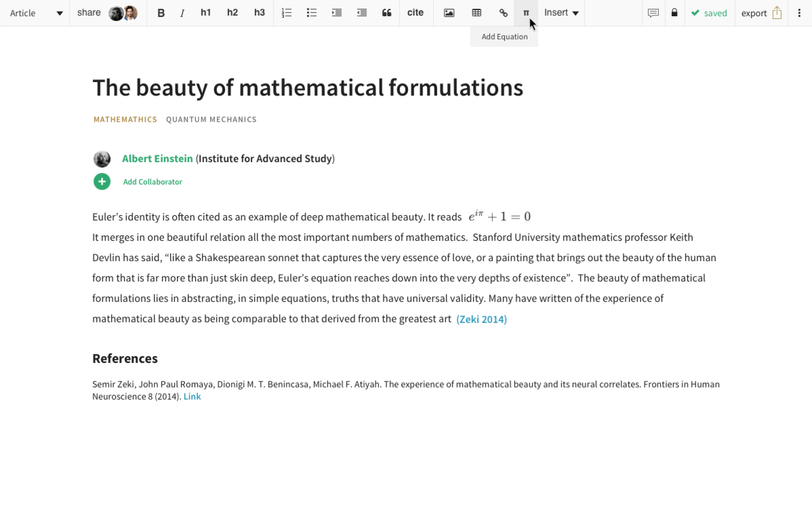Apply h1 heading style
This screenshot has height=508, width=812.
point(205,13)
